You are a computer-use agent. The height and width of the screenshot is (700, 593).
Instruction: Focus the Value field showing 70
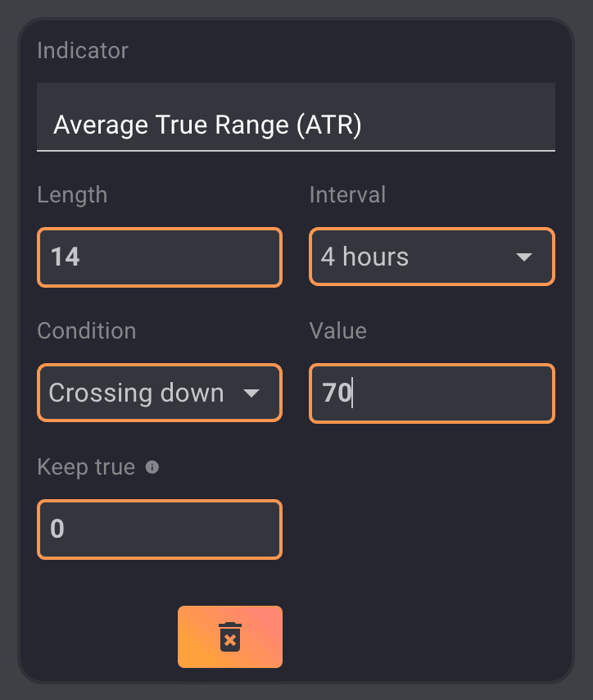pos(432,393)
